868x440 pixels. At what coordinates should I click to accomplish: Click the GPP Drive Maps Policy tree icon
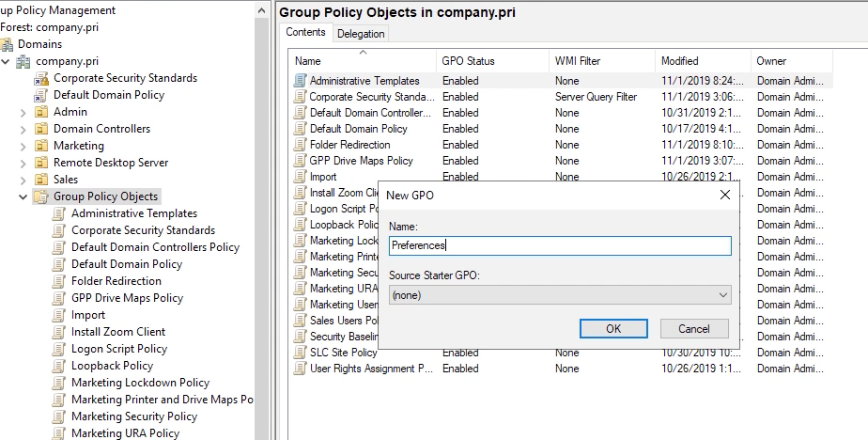(59, 298)
